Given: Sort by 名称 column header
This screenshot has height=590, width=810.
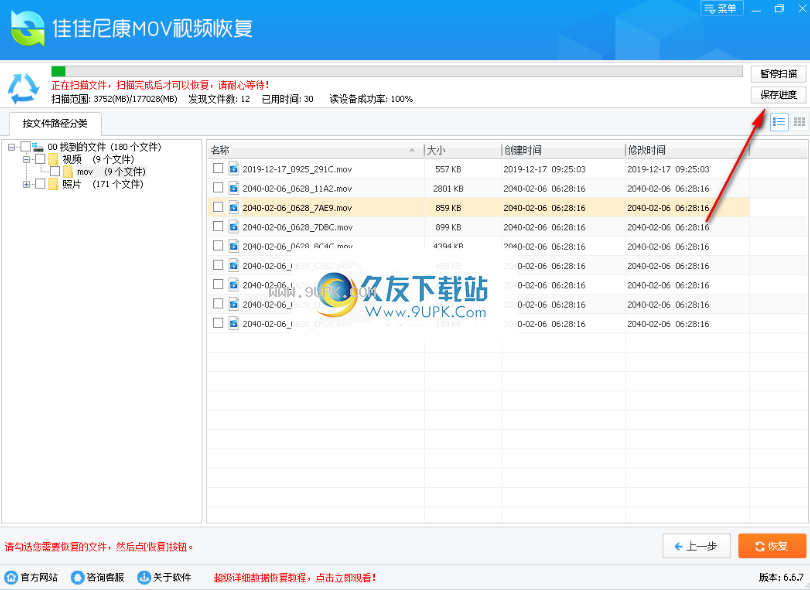Looking at the screenshot, I should click(x=315, y=150).
